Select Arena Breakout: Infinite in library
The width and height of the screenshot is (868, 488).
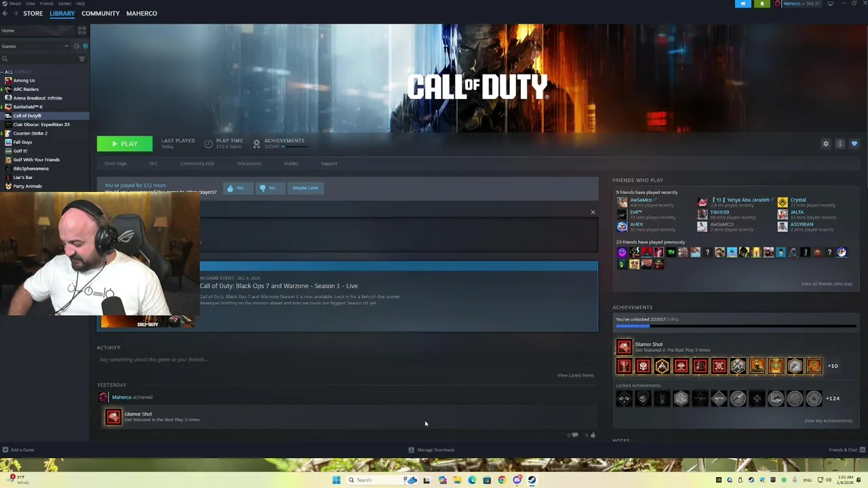[37, 98]
